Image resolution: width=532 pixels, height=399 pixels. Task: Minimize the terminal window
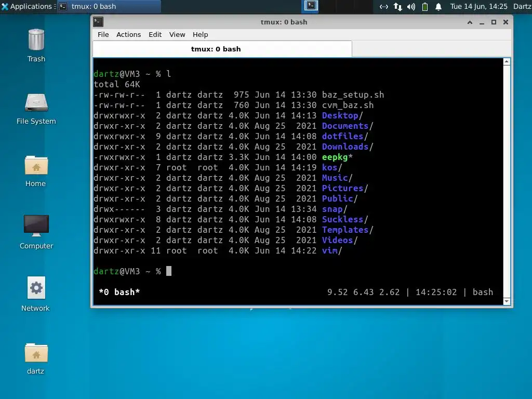tap(482, 22)
